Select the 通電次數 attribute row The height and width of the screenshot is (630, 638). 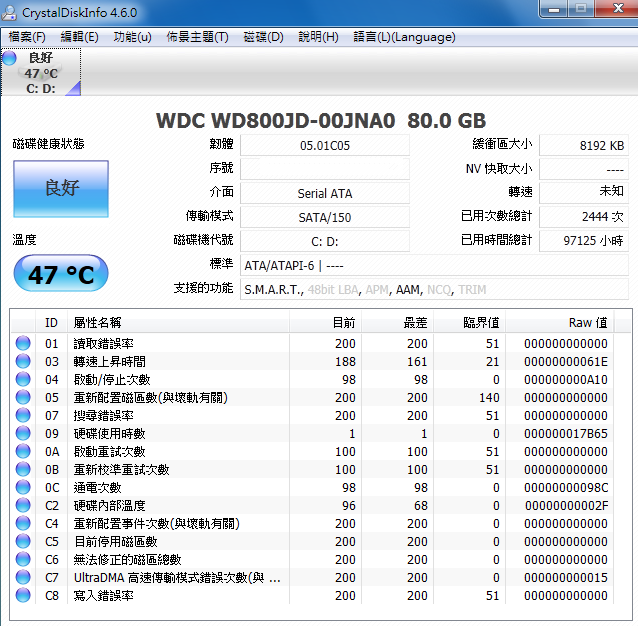point(312,487)
